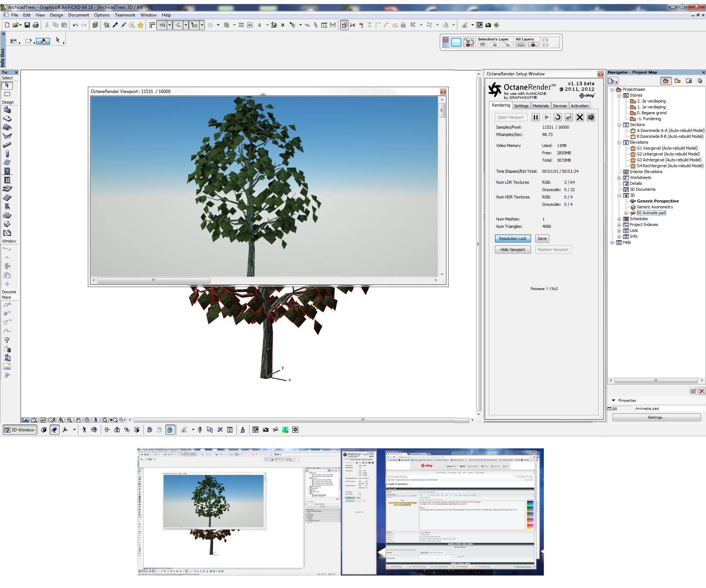Screen dimensions: 706x588
Task: Pause the Octane render
Action: click(x=535, y=117)
